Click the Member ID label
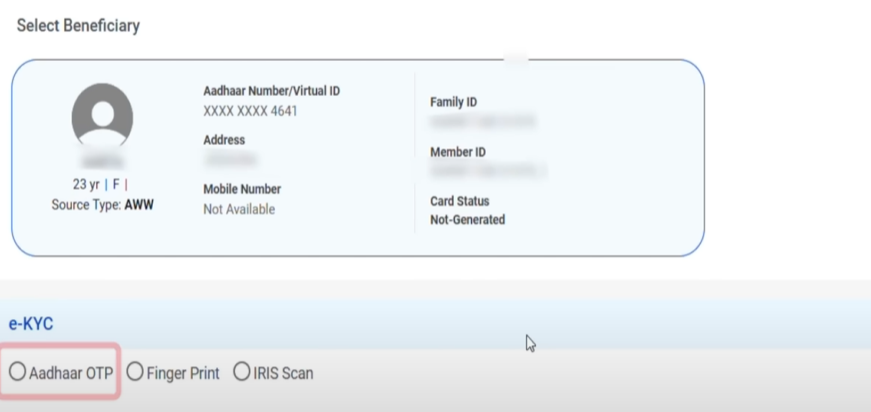Viewport: 871px width, 412px height. tap(458, 152)
